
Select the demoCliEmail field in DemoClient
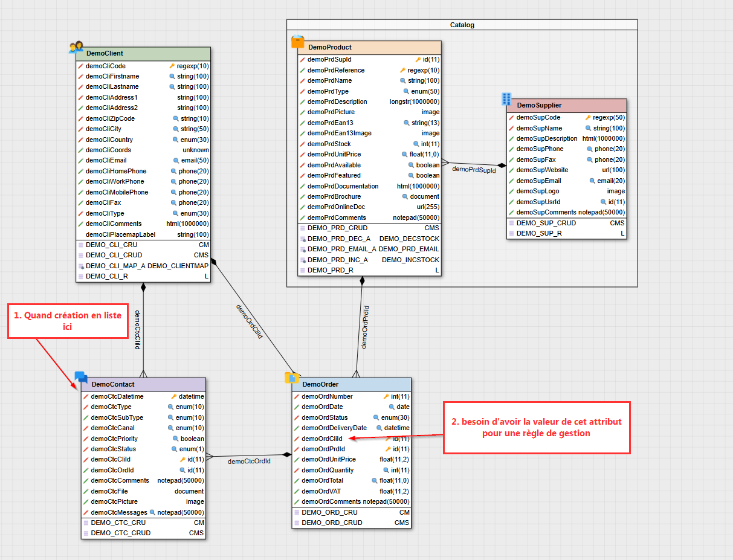tap(106, 161)
